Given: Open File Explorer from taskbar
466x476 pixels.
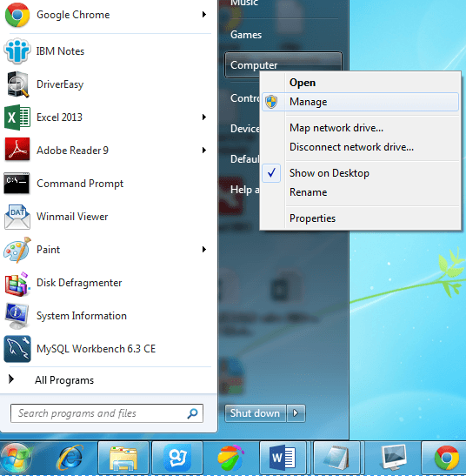Looking at the screenshot, I should [123, 458].
